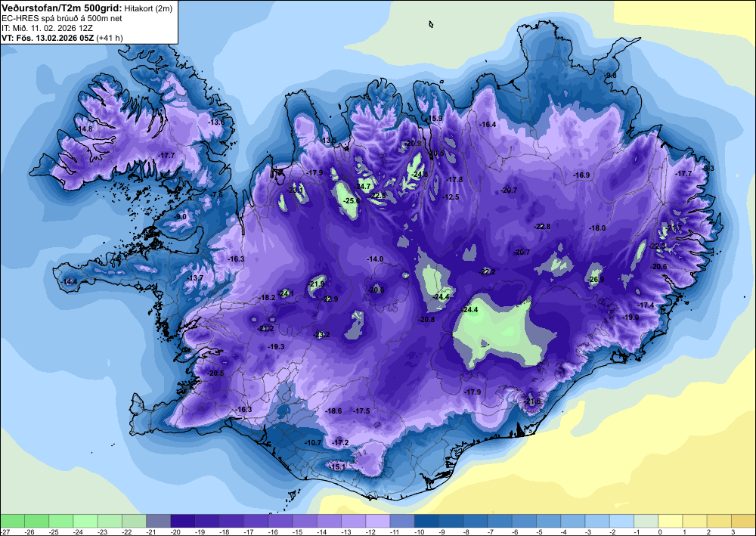The width and height of the screenshot is (756, 536).
Task: Click the -21.6 temperature label
Action: click(x=533, y=401)
